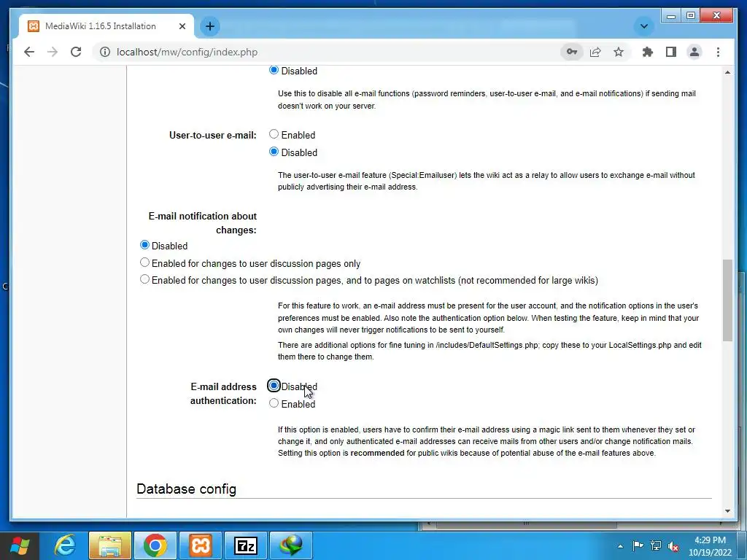Click the 'User-to-user e-mail:' label
The height and width of the screenshot is (560, 747).
click(212, 135)
